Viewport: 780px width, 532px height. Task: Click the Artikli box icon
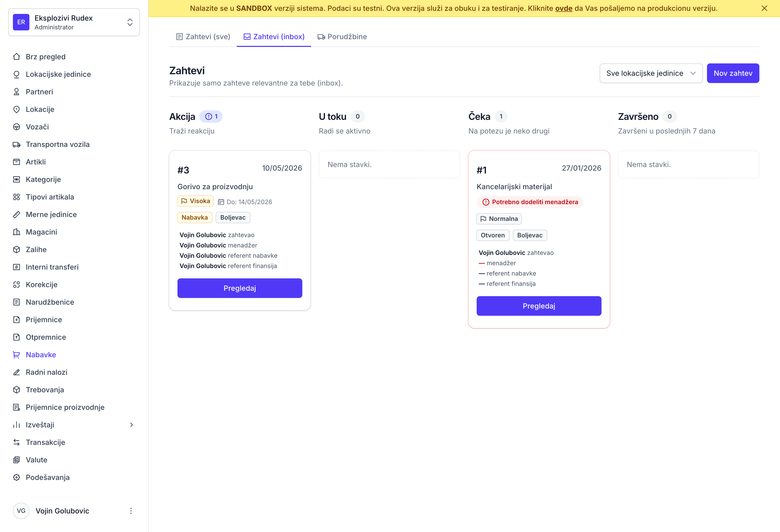tap(17, 162)
